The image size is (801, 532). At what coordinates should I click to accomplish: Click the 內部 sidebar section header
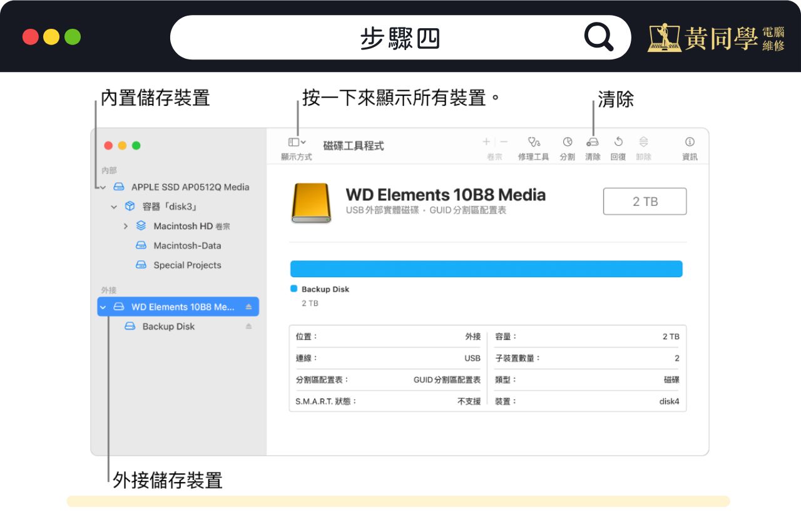[109, 170]
